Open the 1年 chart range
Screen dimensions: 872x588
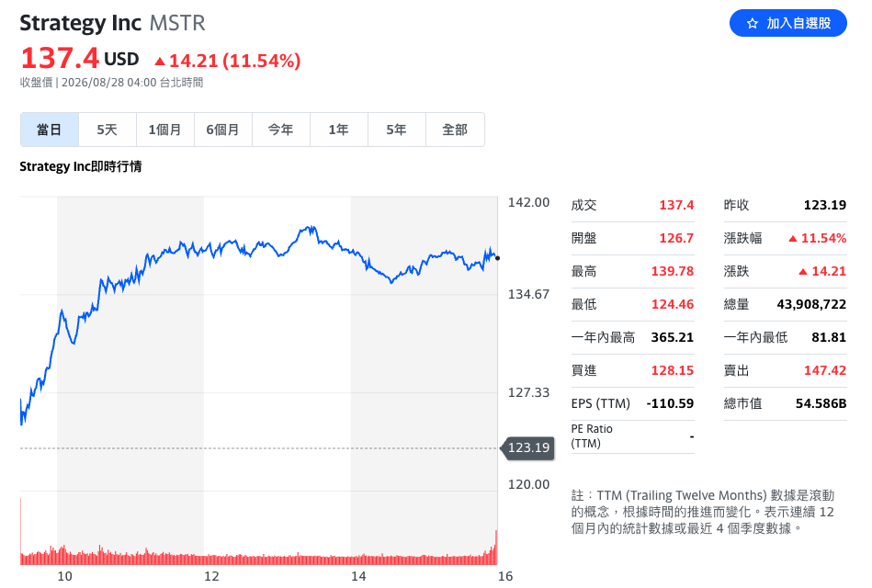(339, 130)
